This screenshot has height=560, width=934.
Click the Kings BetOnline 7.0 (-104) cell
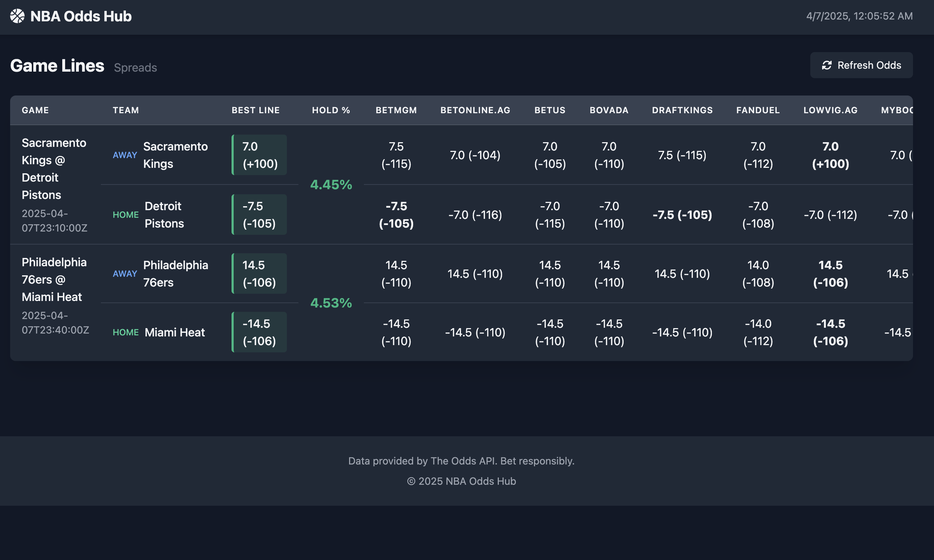[x=475, y=155]
